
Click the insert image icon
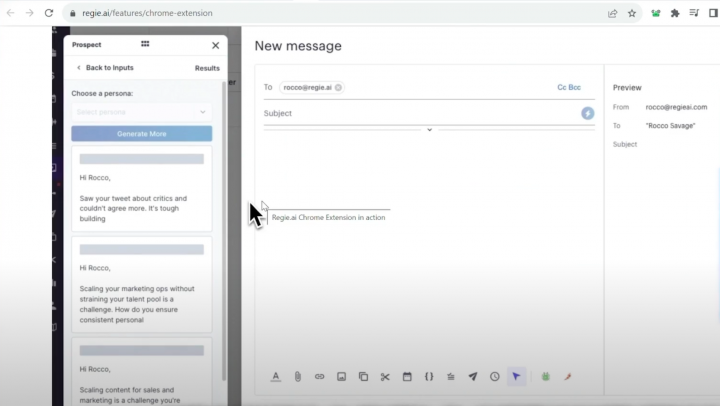tap(341, 377)
